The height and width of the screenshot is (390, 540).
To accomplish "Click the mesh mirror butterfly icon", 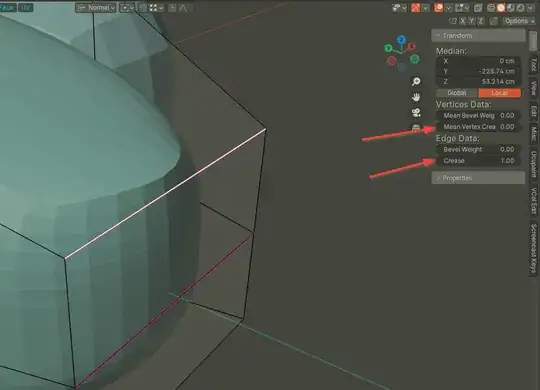I will coord(453,21).
